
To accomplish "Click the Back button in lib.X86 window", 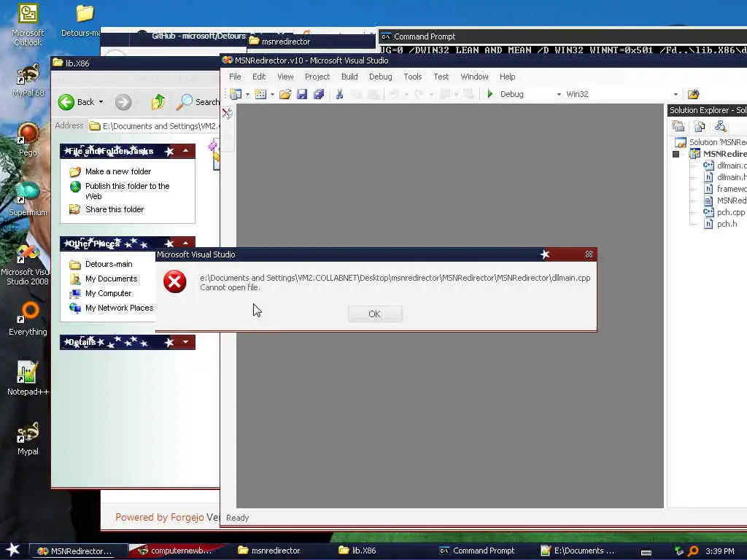I will coord(76,102).
